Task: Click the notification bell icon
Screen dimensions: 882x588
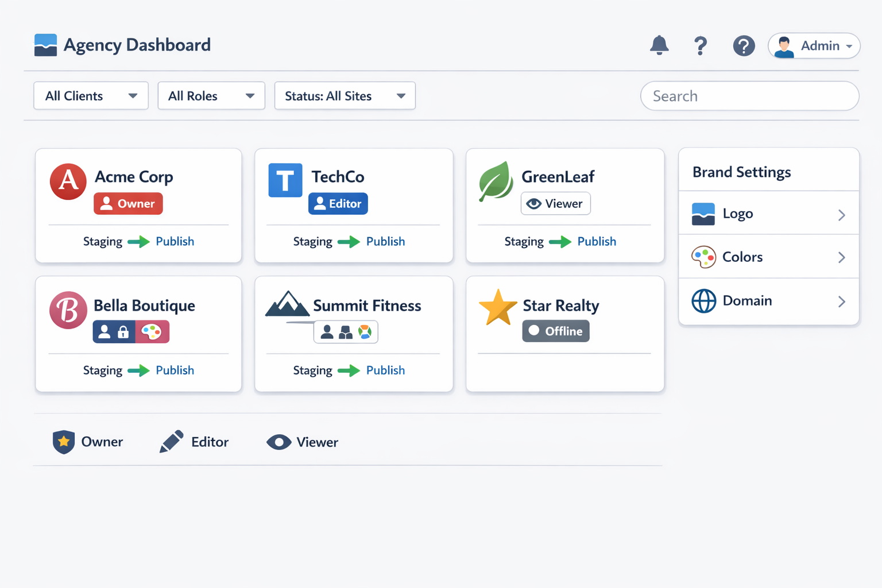Action: click(x=659, y=46)
